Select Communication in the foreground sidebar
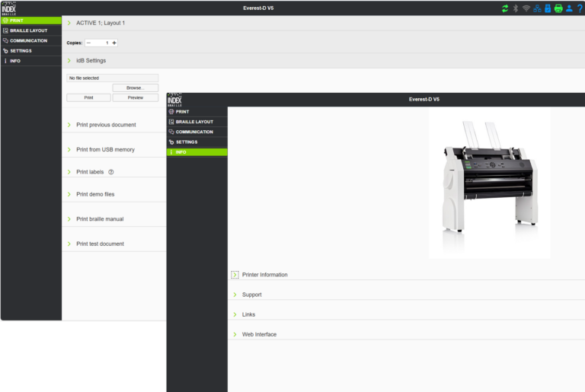 click(x=194, y=132)
